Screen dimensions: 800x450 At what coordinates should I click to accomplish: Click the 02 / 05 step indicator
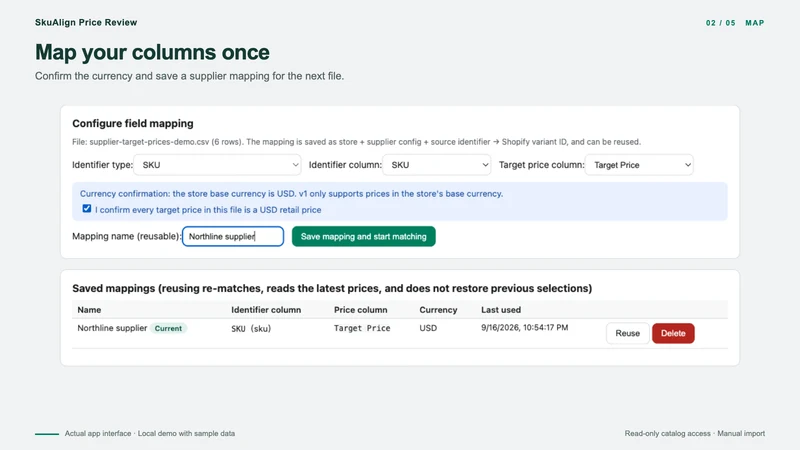click(720, 23)
